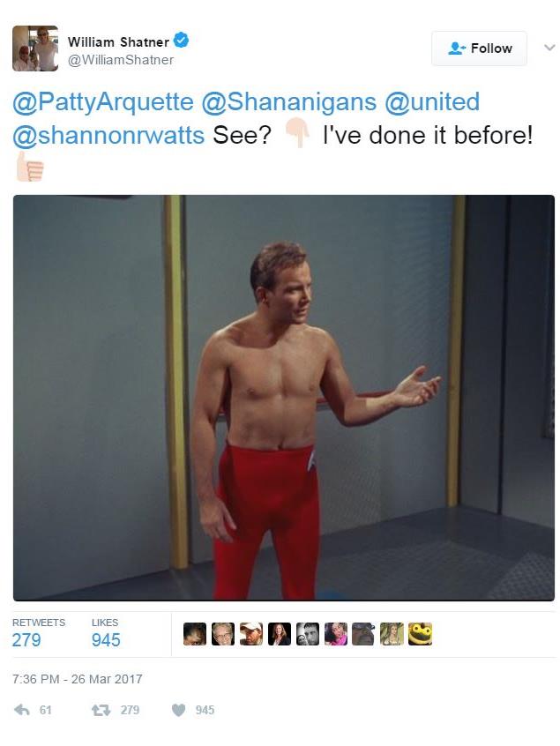The image size is (560, 746).
Task: Open the tweet author's profile avatar
Action: coord(35,48)
